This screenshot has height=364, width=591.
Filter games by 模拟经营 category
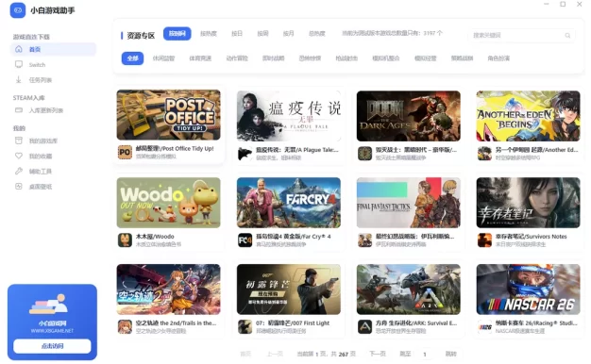[425, 58]
